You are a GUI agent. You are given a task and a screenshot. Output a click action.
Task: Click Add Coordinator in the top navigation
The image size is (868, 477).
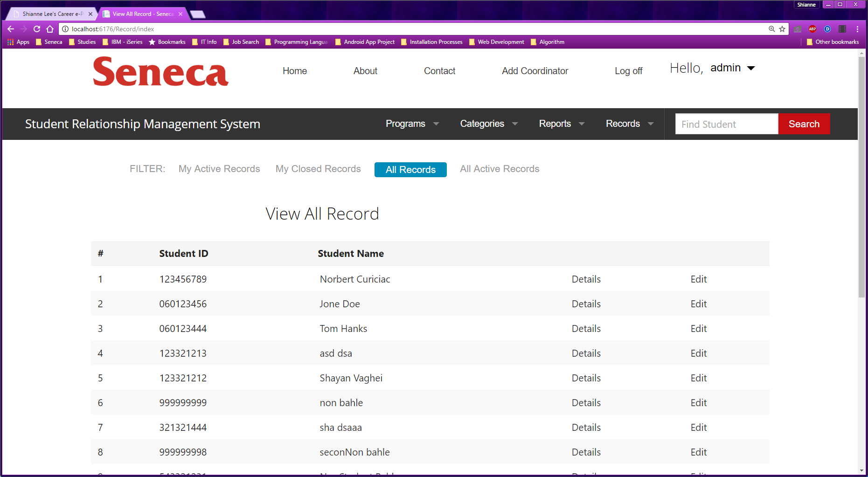[x=535, y=71]
